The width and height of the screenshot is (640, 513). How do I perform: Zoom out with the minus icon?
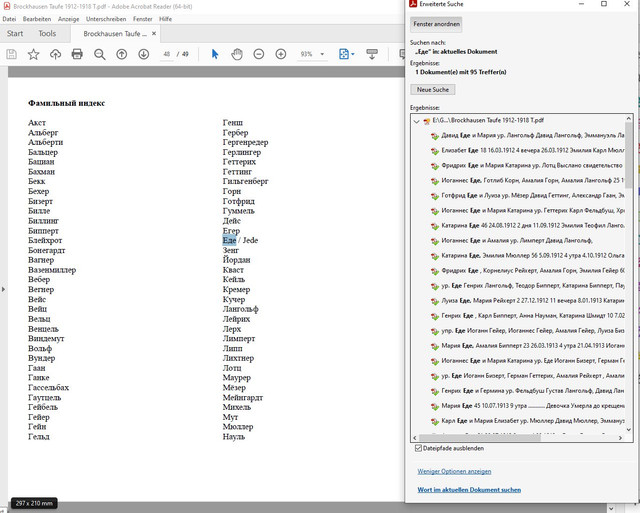pyautogui.click(x=259, y=54)
